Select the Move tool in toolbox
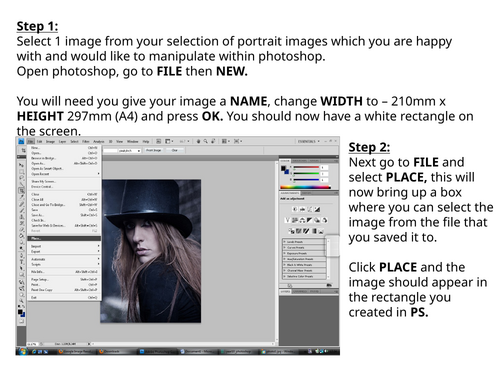Image resolution: width=500 pixels, height=375 pixels. [21, 165]
